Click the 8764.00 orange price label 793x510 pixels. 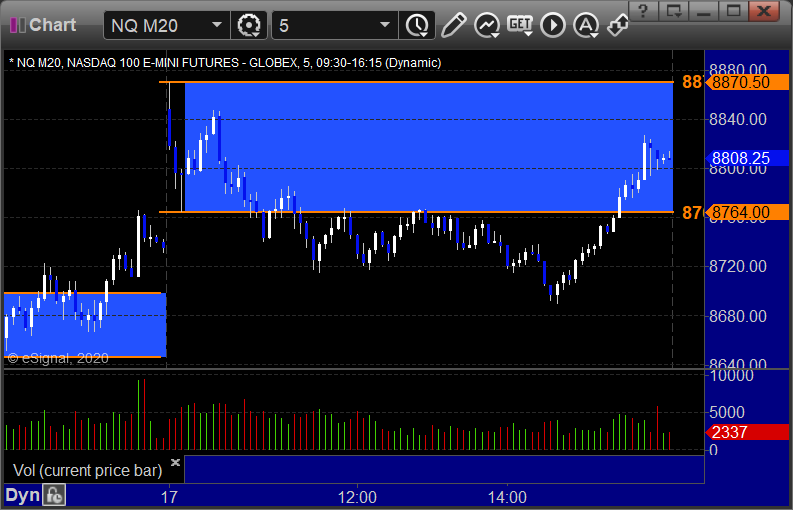747,212
